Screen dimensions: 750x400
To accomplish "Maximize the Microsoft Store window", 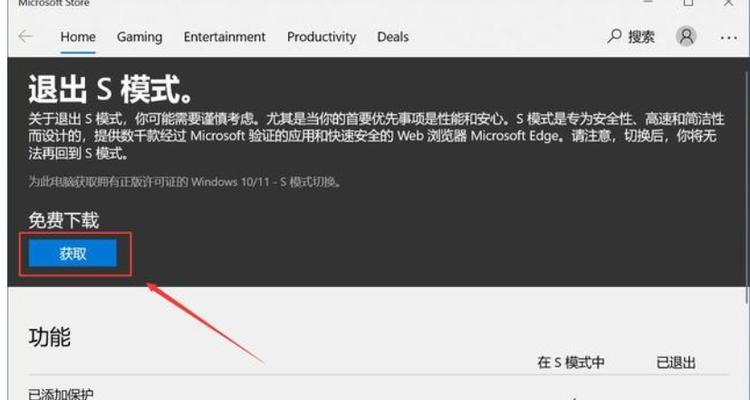I will (x=688, y=3).
